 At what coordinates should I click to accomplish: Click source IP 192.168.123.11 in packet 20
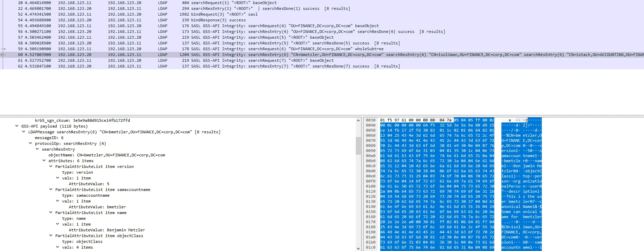[x=75, y=3]
